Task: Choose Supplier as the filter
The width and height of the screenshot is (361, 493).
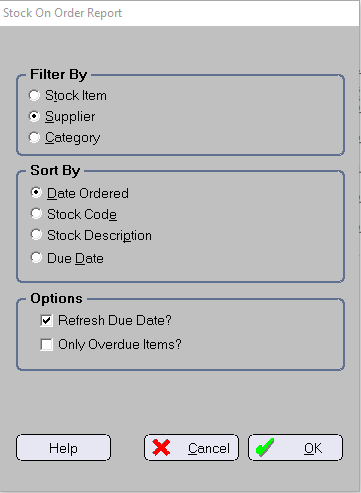Action: coord(34,116)
